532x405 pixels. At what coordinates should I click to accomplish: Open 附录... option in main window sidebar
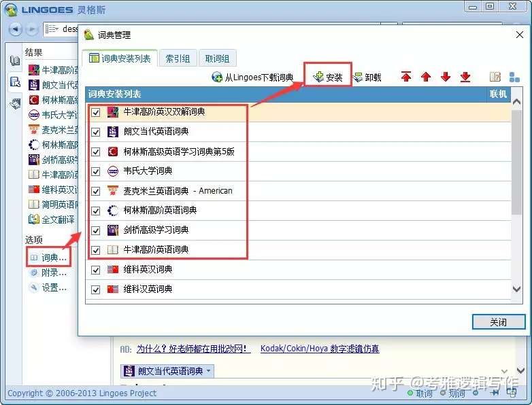click(50, 272)
